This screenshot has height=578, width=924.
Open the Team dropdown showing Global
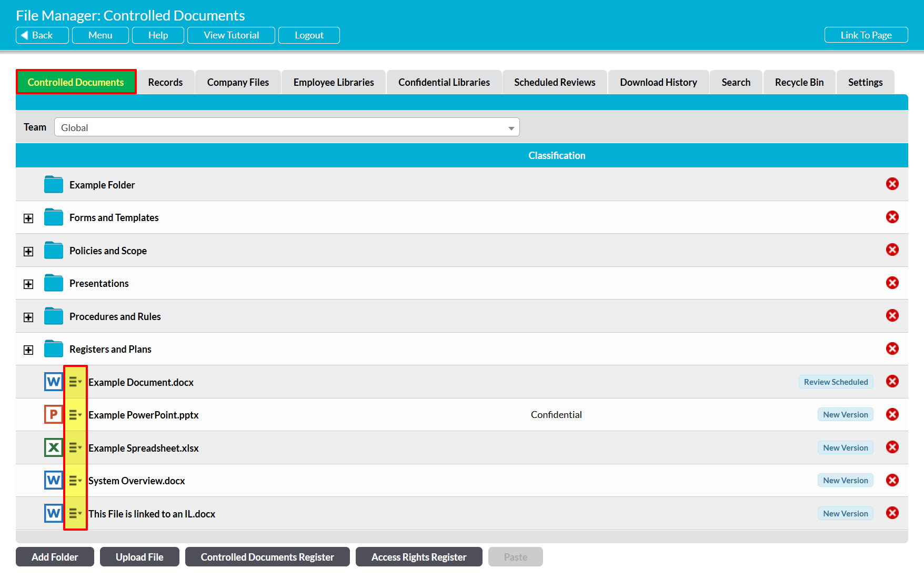(x=287, y=127)
